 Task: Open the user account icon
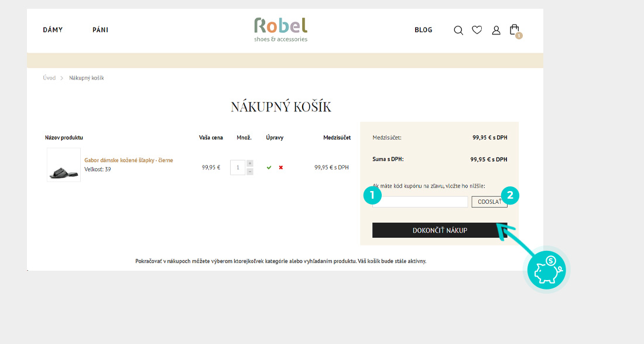(x=496, y=30)
